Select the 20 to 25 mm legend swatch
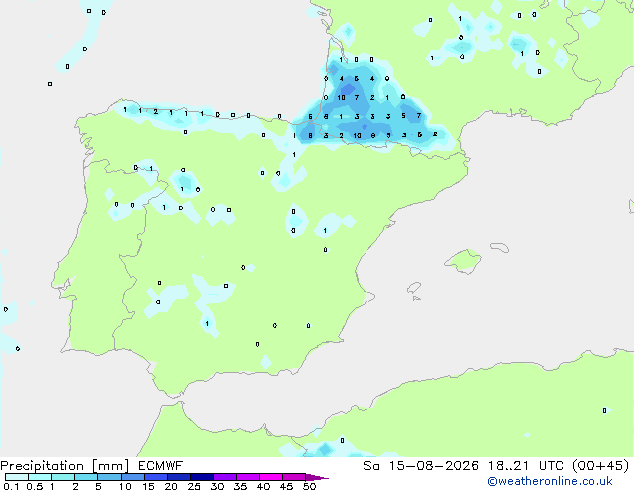This screenshot has width=634, height=490. click(x=178, y=477)
